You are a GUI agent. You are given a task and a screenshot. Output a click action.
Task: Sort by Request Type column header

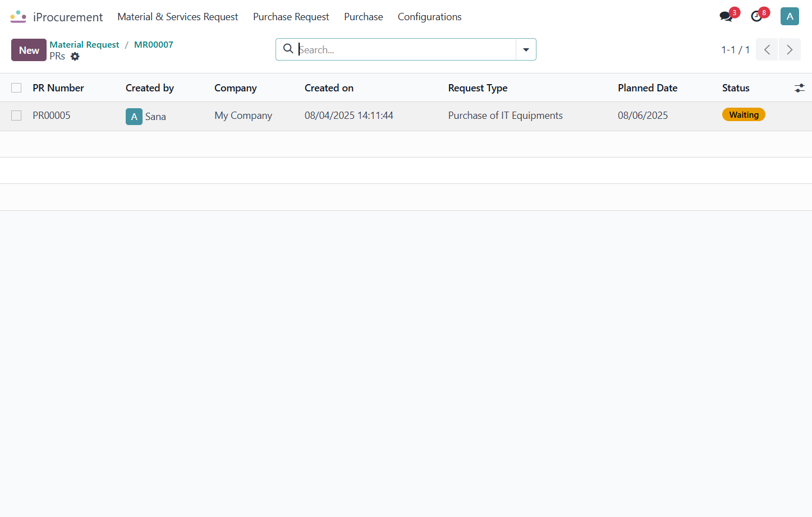[478, 88]
